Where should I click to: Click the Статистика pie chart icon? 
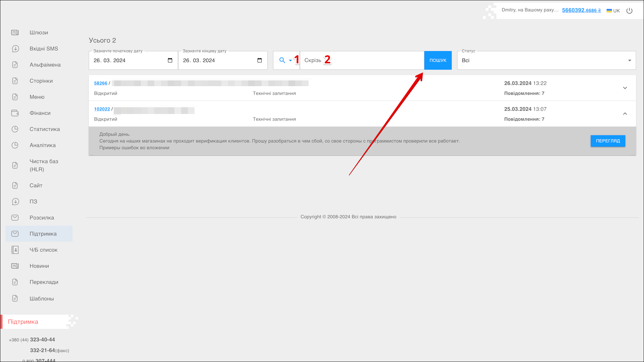tap(15, 129)
